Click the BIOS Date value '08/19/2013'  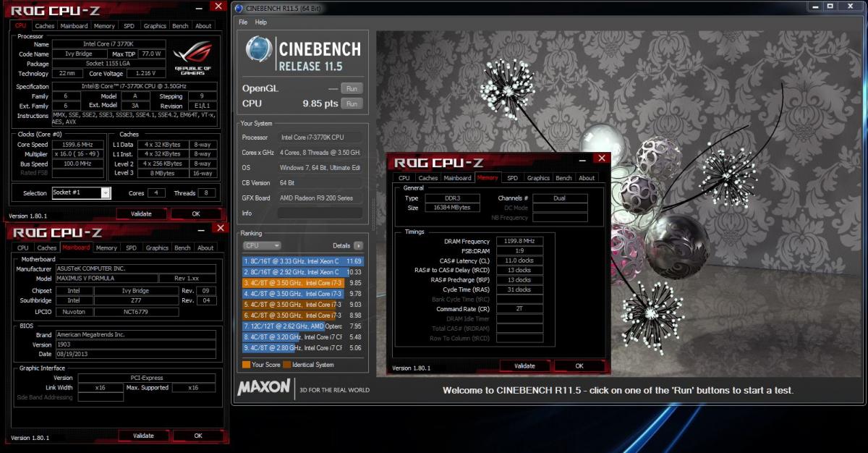point(136,354)
